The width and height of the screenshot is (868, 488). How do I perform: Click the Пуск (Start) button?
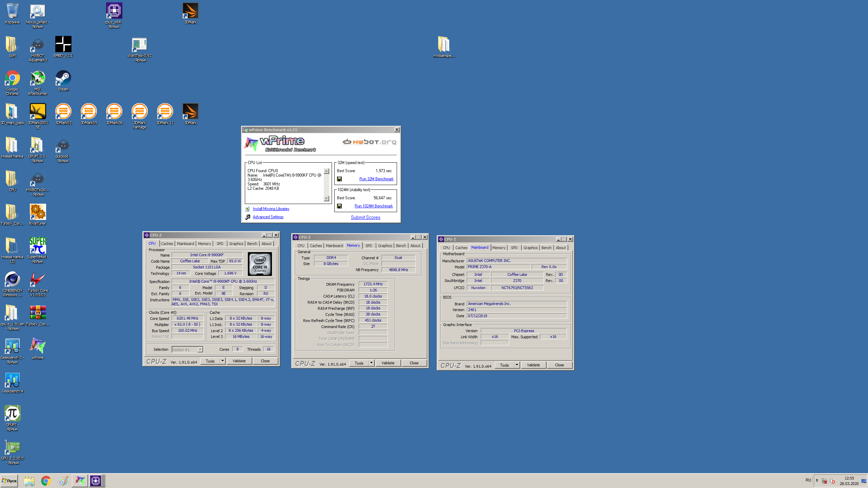pos(9,481)
